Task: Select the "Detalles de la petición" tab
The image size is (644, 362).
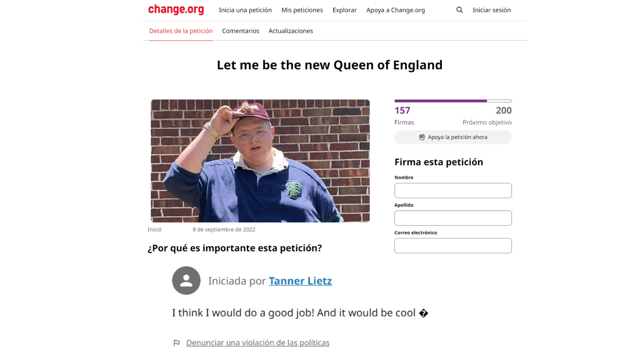Action: [x=181, y=31]
